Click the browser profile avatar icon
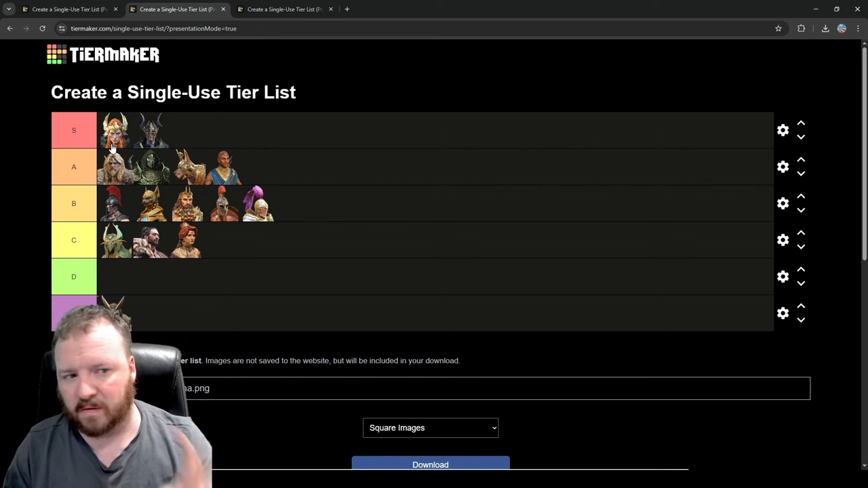The image size is (868, 488). [842, 28]
